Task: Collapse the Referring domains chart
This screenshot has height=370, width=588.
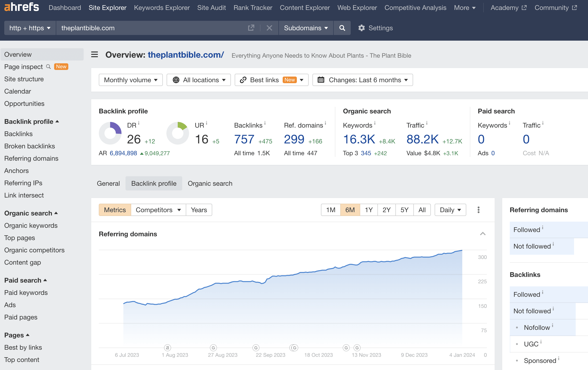Action: pos(483,234)
